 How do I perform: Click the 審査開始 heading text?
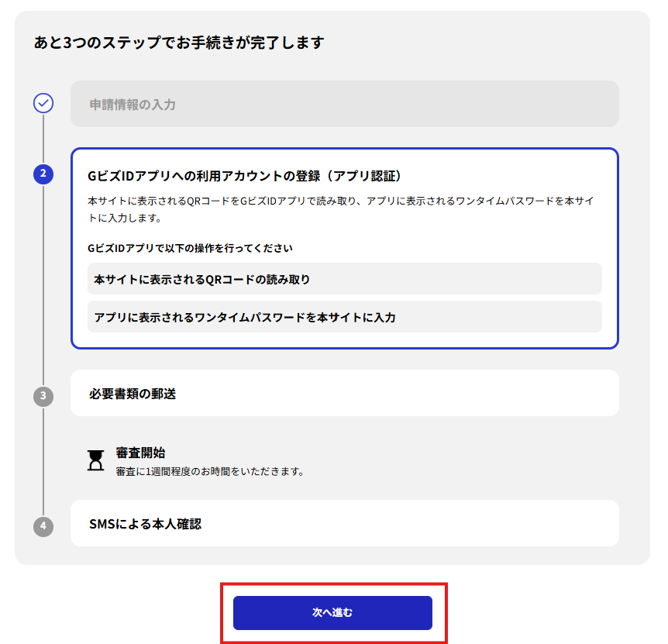tap(140, 453)
